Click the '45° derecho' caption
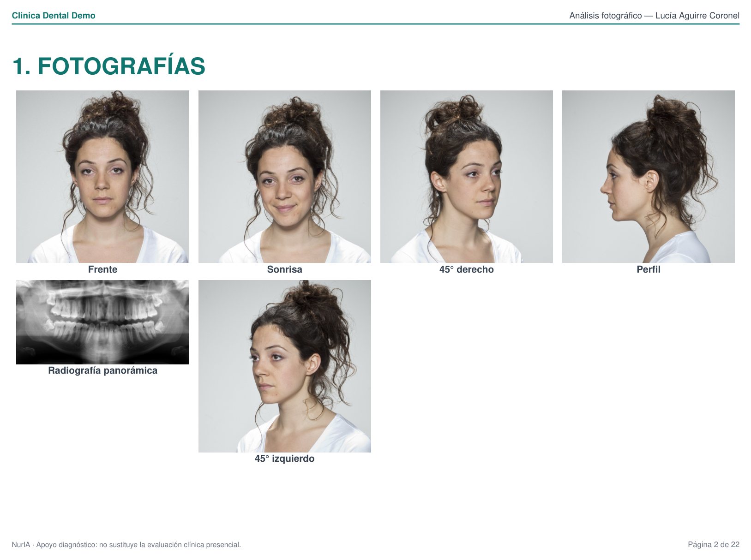 (467, 269)
